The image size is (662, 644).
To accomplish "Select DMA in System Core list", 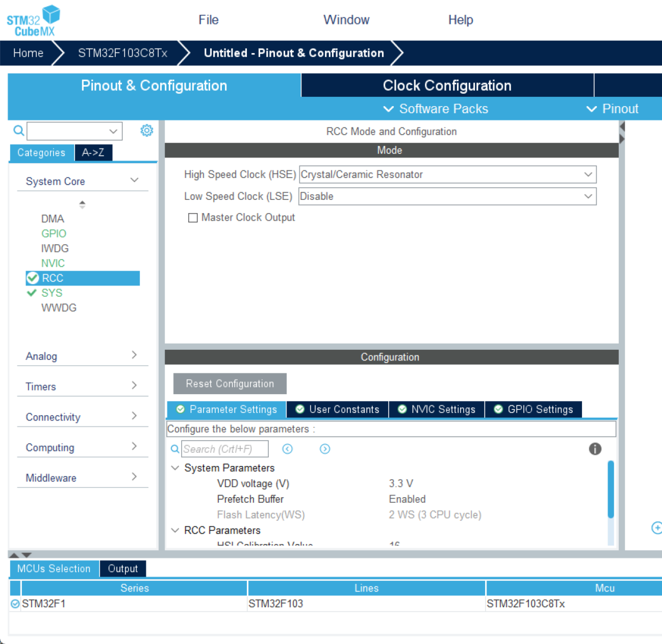I will 53,219.
